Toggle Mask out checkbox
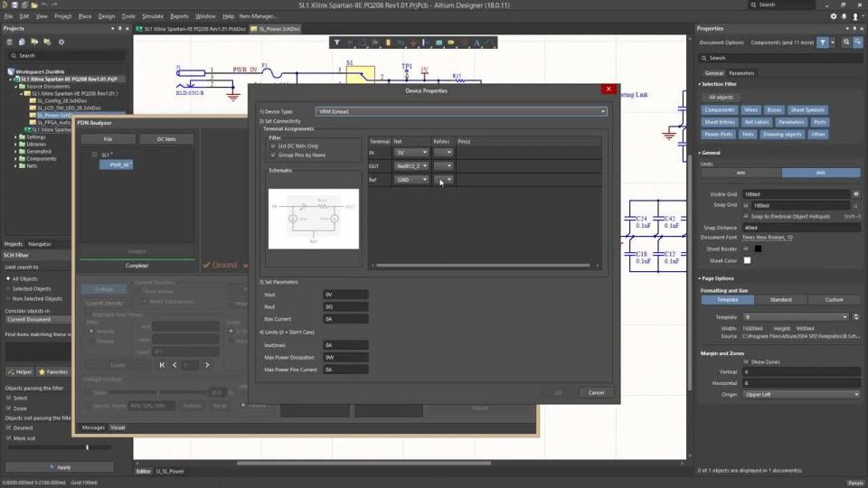The width and height of the screenshot is (868, 488). [8, 438]
